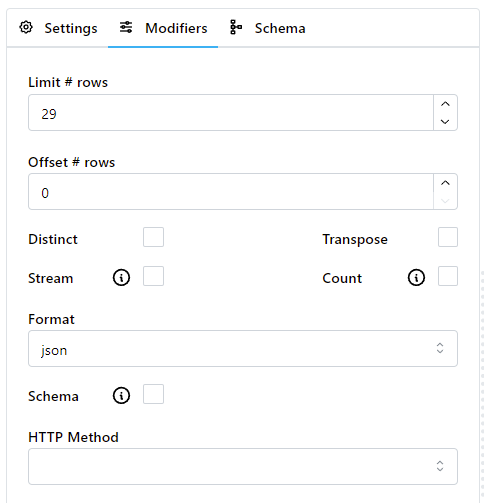Image resolution: width=484 pixels, height=503 pixels.
Task: Focus the Limit # rows input field
Action: (231, 113)
